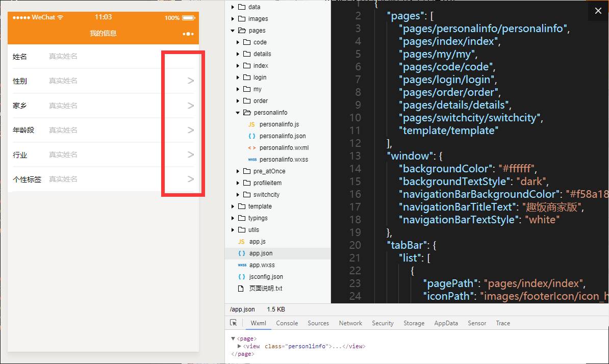Select personalinfo.wxss in the file tree
Screen dimensions: 609x364
pyautogui.click(x=284, y=160)
